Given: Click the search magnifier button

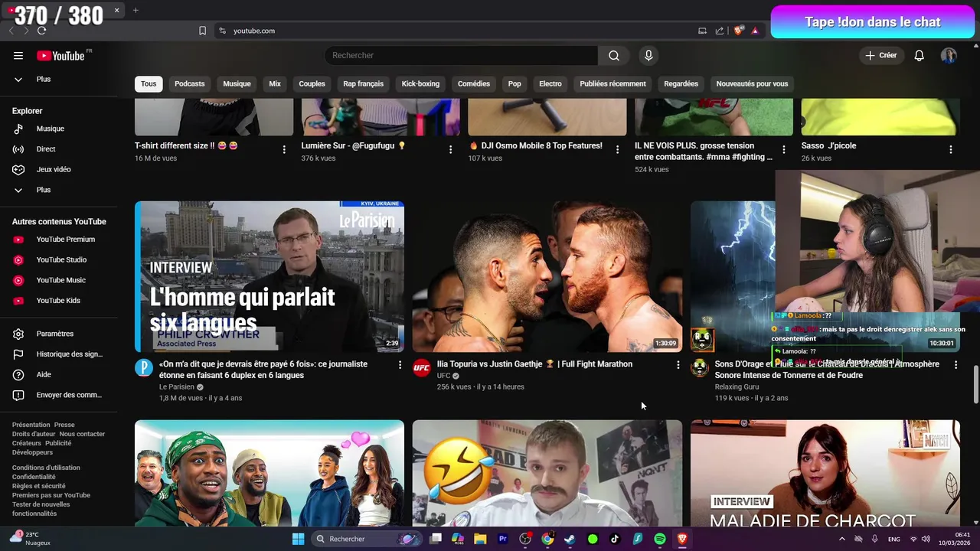Looking at the screenshot, I should pos(614,55).
